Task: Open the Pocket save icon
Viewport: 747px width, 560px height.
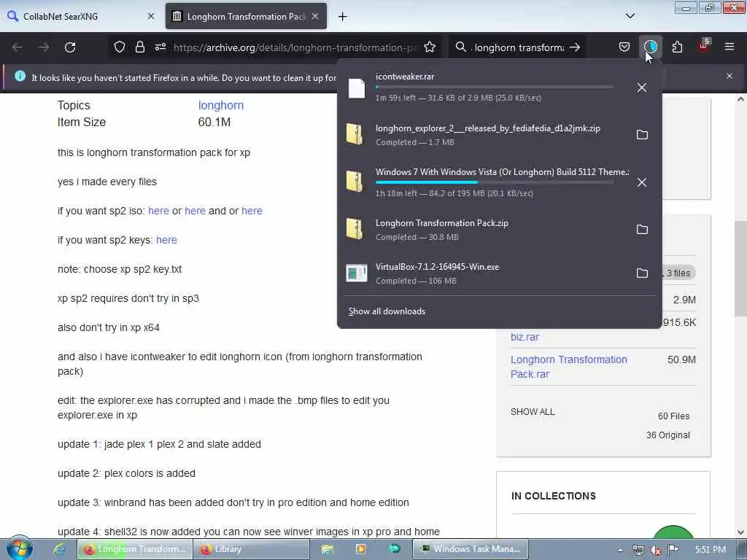Action: pos(624,47)
